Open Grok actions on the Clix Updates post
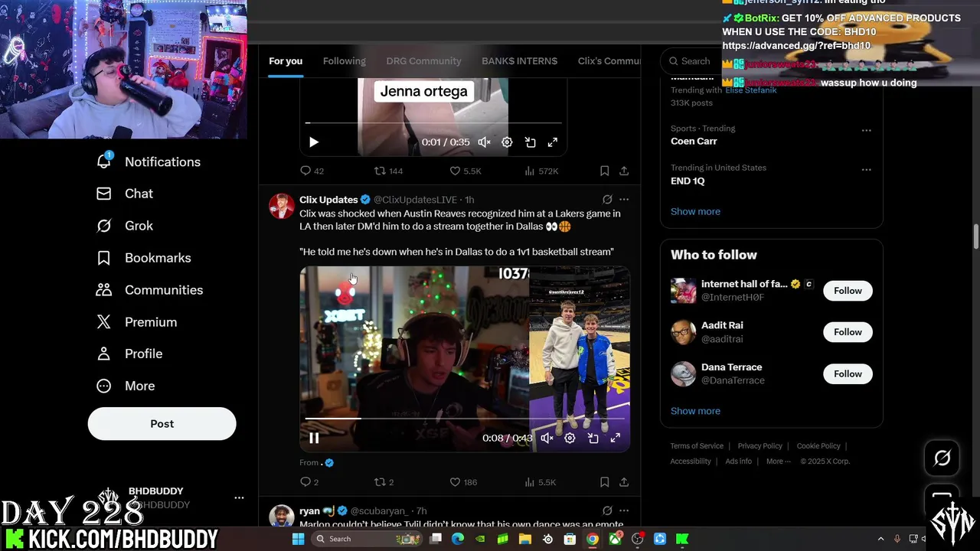The width and height of the screenshot is (980, 551). pyautogui.click(x=607, y=199)
